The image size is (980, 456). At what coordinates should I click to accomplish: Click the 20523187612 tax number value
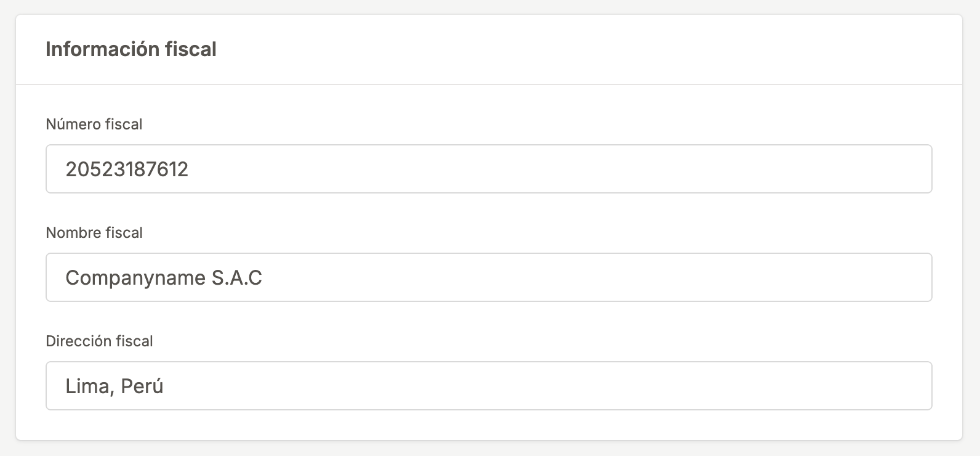click(x=127, y=169)
